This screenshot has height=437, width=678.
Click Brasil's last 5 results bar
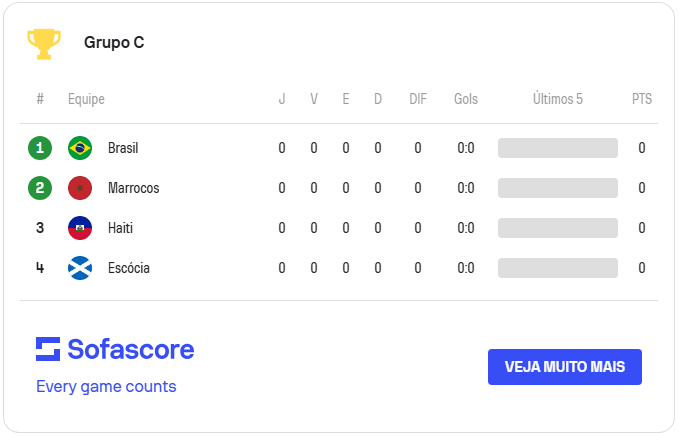point(558,148)
